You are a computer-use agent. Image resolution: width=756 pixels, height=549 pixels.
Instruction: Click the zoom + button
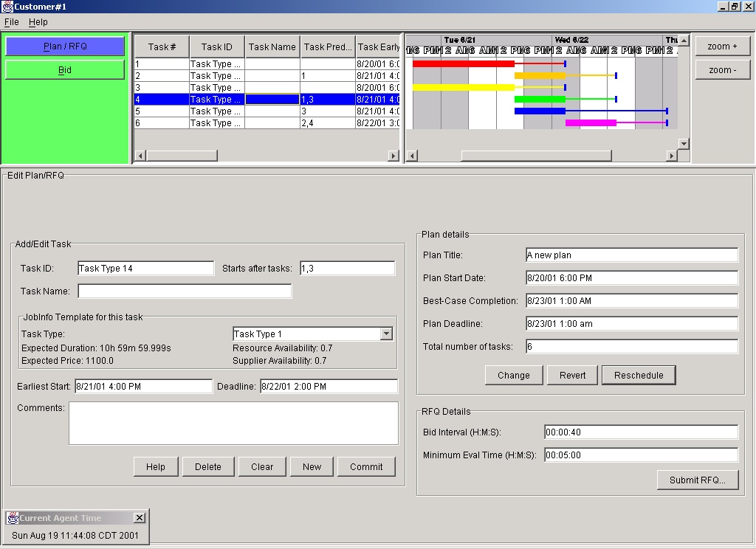[x=722, y=46]
